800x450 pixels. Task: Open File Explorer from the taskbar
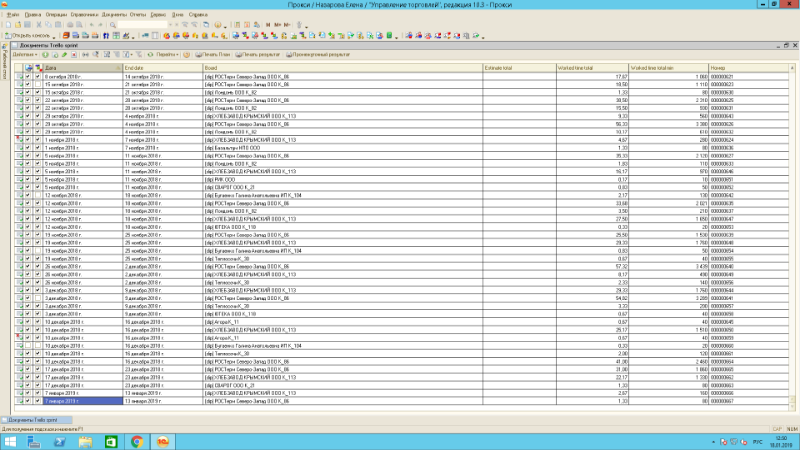[83, 441]
